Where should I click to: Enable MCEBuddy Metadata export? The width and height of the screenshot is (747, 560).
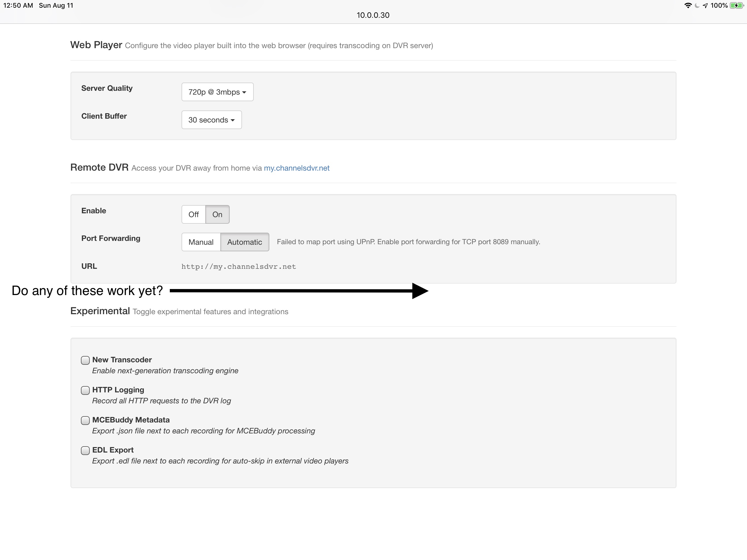tap(85, 421)
